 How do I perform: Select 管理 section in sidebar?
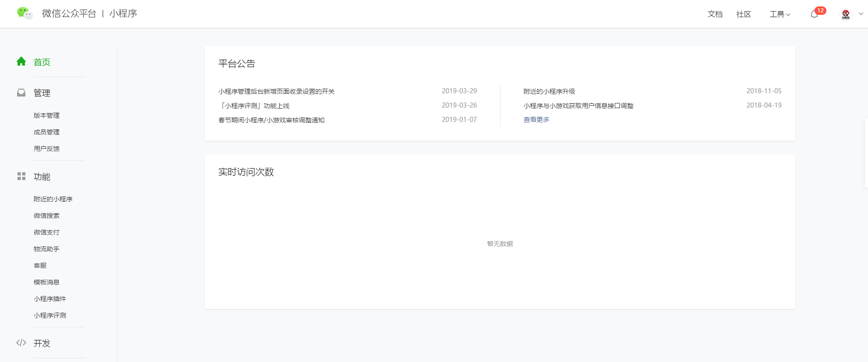(42, 93)
